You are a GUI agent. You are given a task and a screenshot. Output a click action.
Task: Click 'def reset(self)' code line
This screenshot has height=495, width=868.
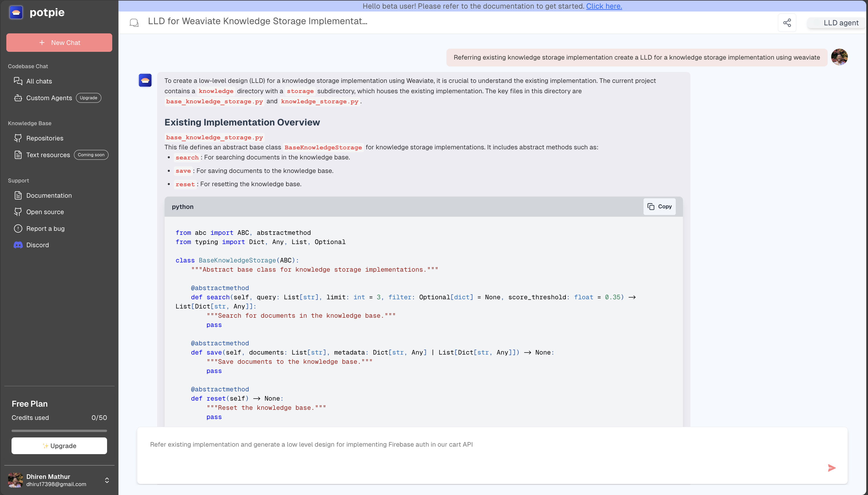point(237,399)
